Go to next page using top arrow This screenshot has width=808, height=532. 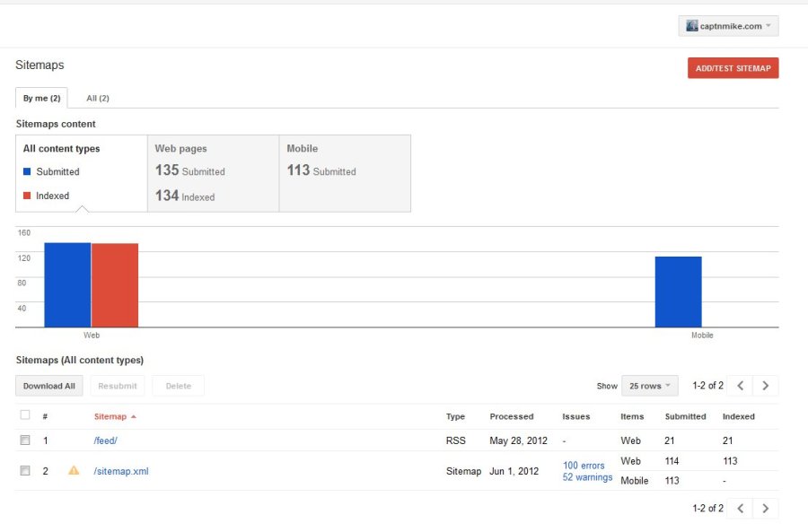point(765,386)
